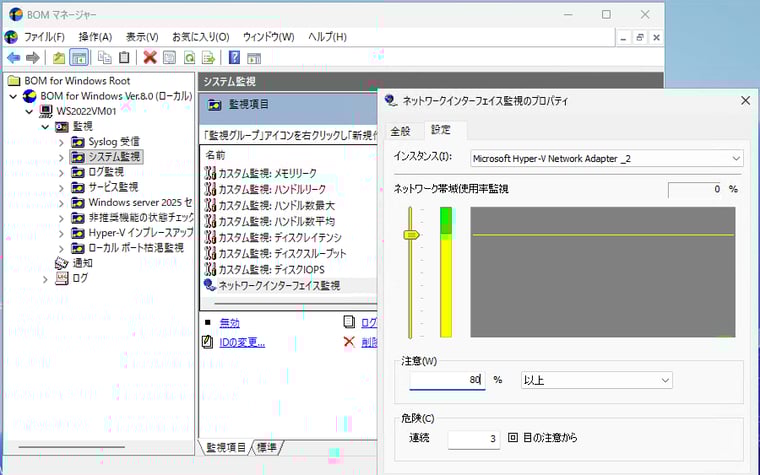Expand the ログ監視 node

click(x=61, y=173)
